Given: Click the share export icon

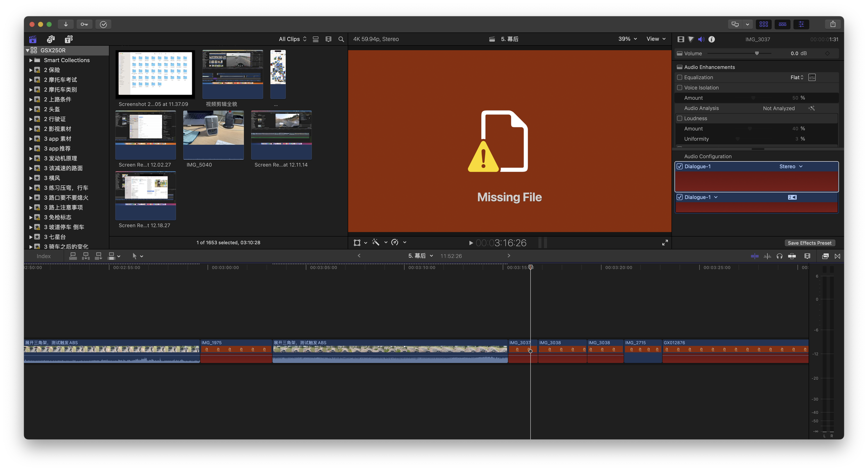Looking at the screenshot, I should point(833,24).
